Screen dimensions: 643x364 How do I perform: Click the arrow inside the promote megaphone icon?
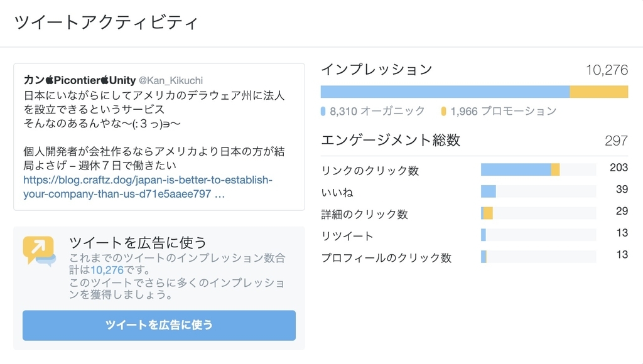coord(38,245)
